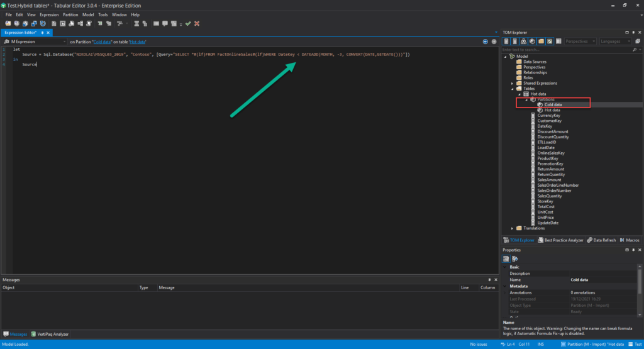This screenshot has height=349, width=644.
Task: Pin the Expression Editor tab
Action: tap(42, 33)
